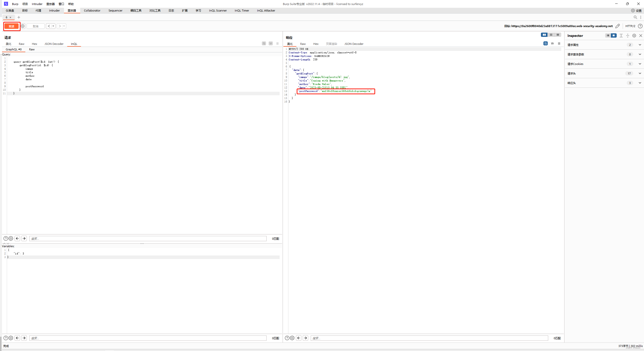
Task: Expand the 请求头 section showing 17 items
Action: [x=639, y=73]
